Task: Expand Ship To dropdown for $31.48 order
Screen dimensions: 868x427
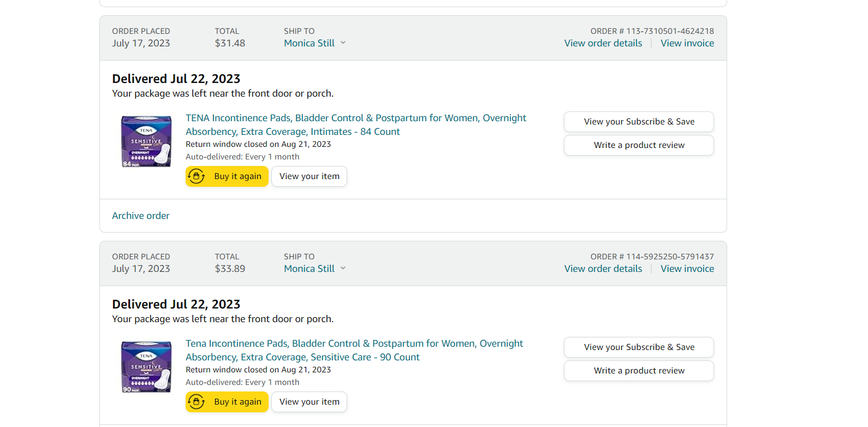Action: (343, 43)
